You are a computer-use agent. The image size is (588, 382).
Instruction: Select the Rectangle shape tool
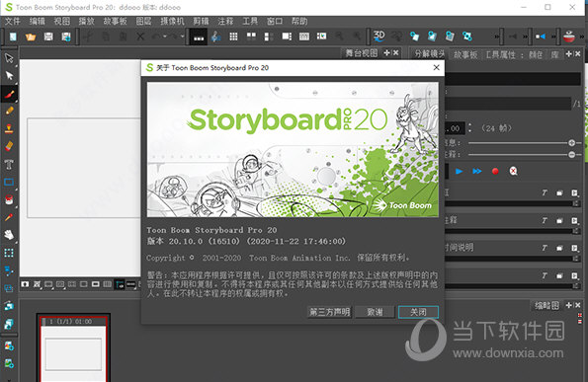point(9,182)
